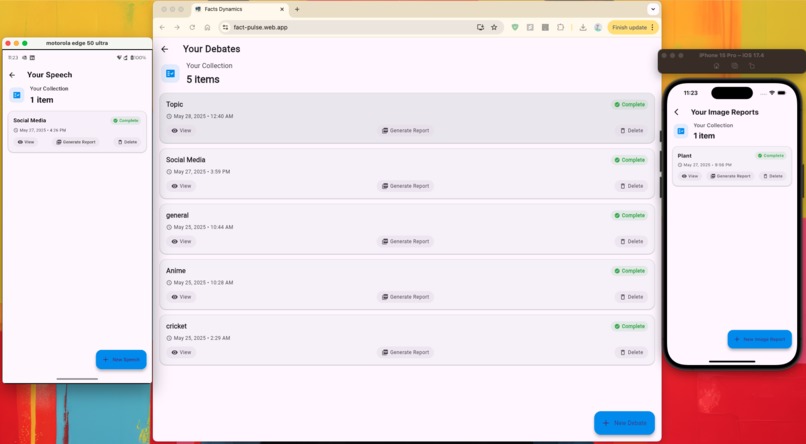
Task: Generate Report for Topic debate
Action: click(406, 131)
